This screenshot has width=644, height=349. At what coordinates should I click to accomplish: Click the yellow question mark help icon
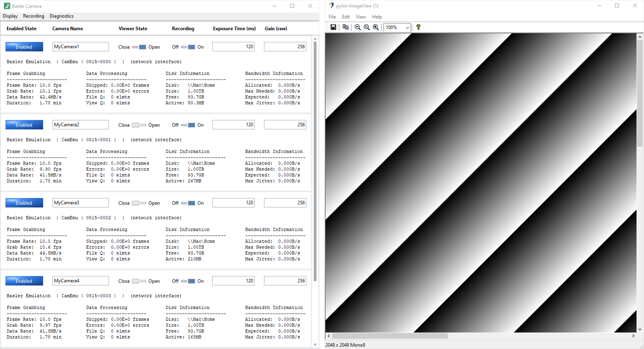[x=418, y=27]
